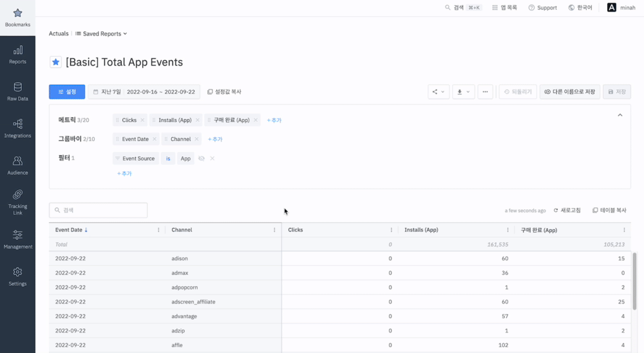
Task: Click 테이블 복사 copy table
Action: tap(609, 210)
